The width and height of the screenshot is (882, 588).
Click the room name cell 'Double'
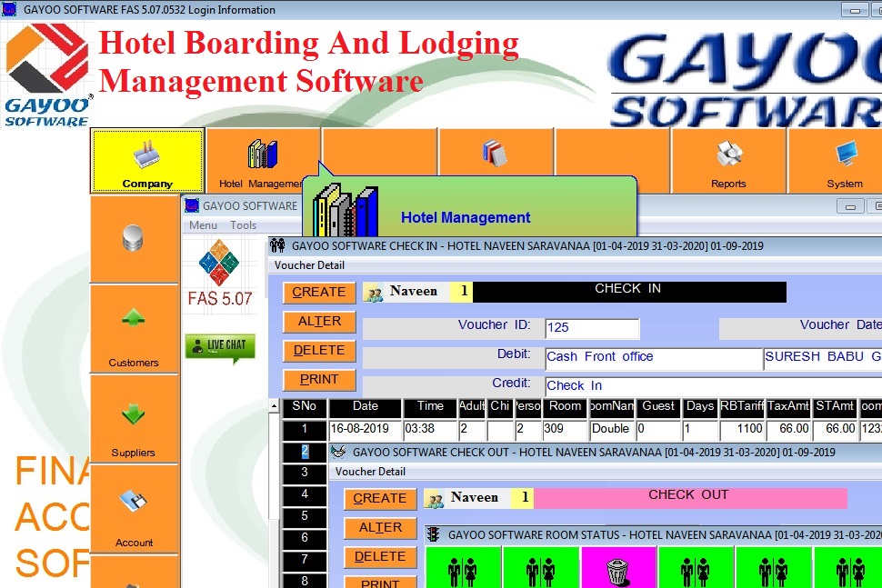[x=611, y=430]
